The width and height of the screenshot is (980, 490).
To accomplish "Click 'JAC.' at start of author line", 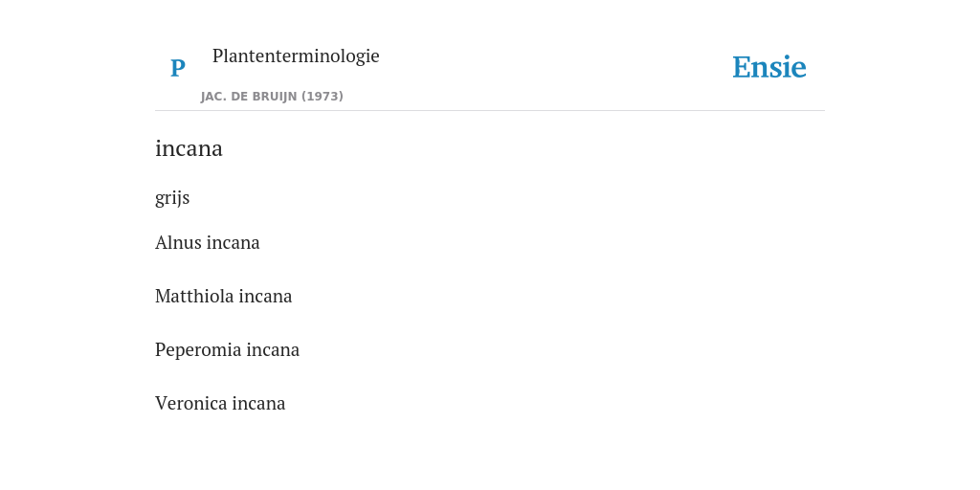I will 213,97.
